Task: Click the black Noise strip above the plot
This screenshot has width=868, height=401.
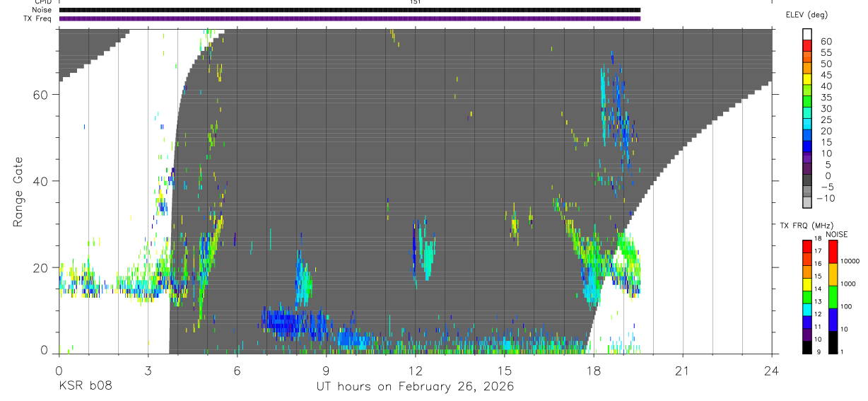Action: 349,11
